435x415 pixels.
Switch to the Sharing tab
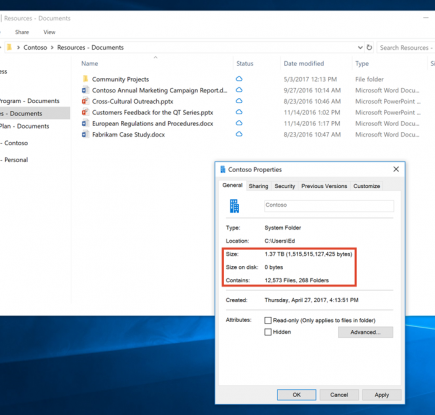click(258, 186)
